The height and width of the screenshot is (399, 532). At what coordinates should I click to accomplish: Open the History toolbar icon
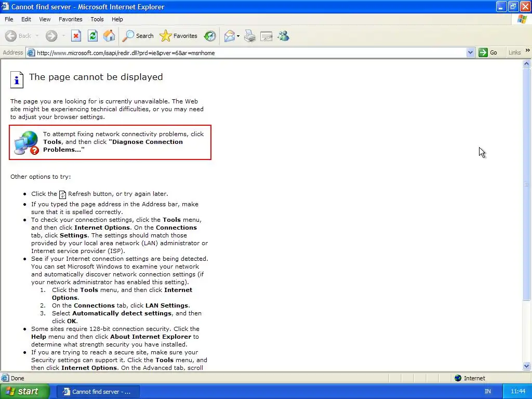[x=210, y=36]
